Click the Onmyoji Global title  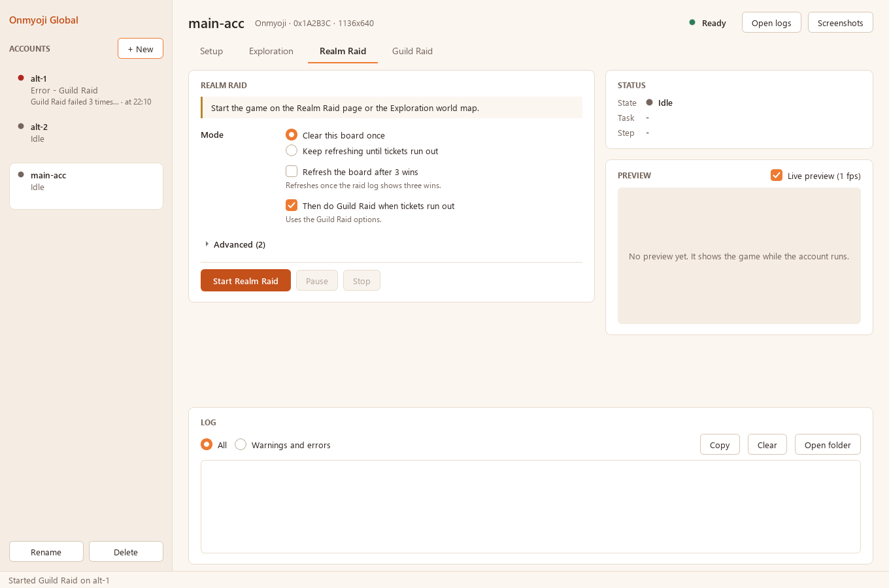coord(44,20)
